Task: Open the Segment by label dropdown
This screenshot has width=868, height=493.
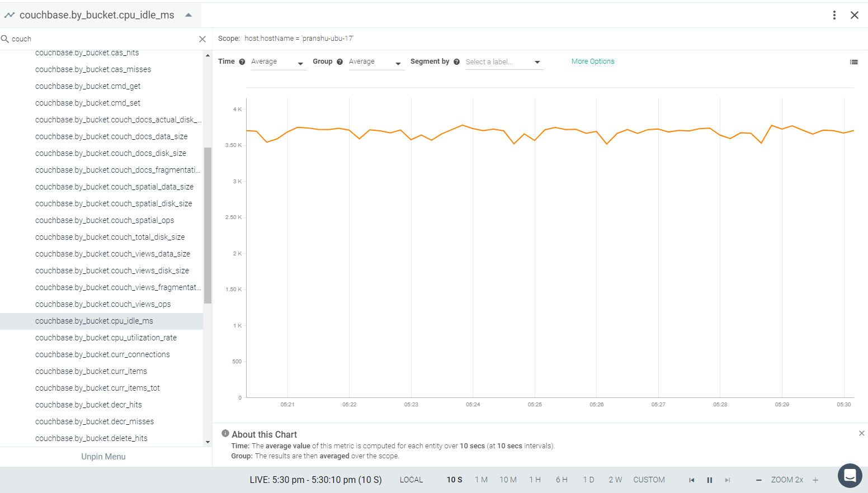Action: click(x=504, y=62)
